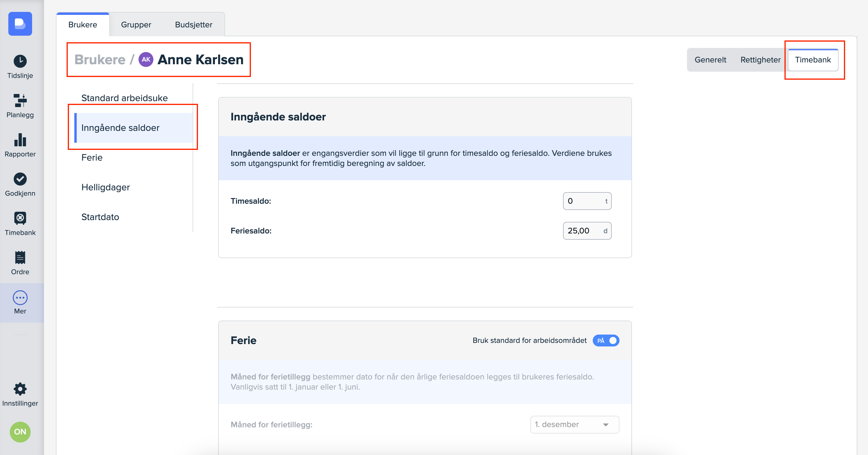Open the Generelt tab

[710, 60]
